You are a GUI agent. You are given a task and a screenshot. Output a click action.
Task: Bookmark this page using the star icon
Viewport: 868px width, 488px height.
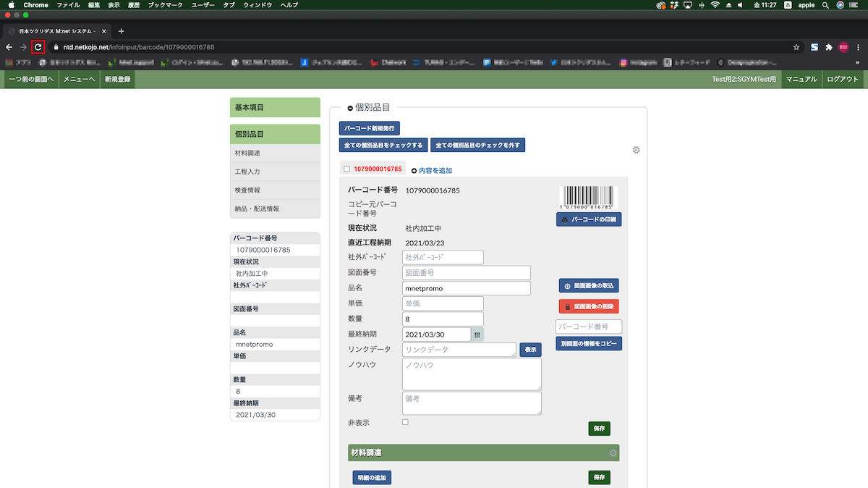(796, 47)
